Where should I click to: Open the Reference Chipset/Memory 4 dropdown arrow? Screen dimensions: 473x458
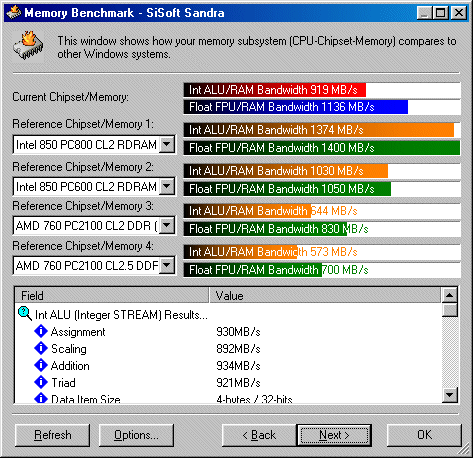click(167, 266)
